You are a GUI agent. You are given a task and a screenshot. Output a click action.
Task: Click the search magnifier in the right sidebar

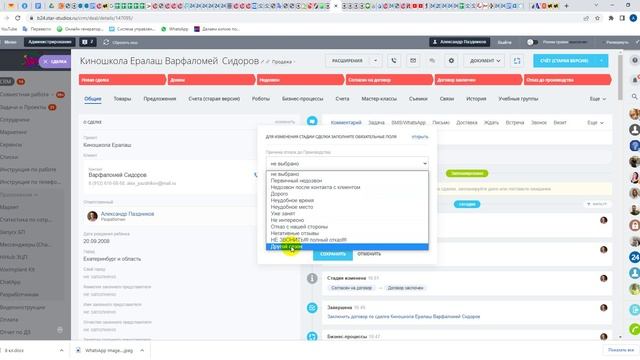click(x=635, y=96)
